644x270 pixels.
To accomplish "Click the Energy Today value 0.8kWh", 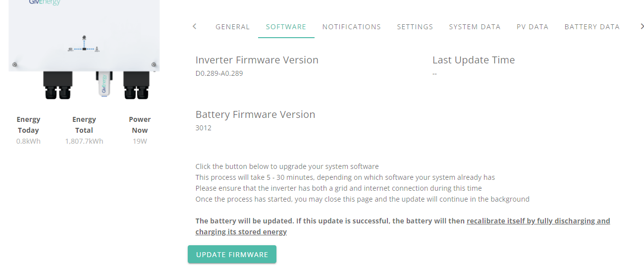I will point(28,141).
